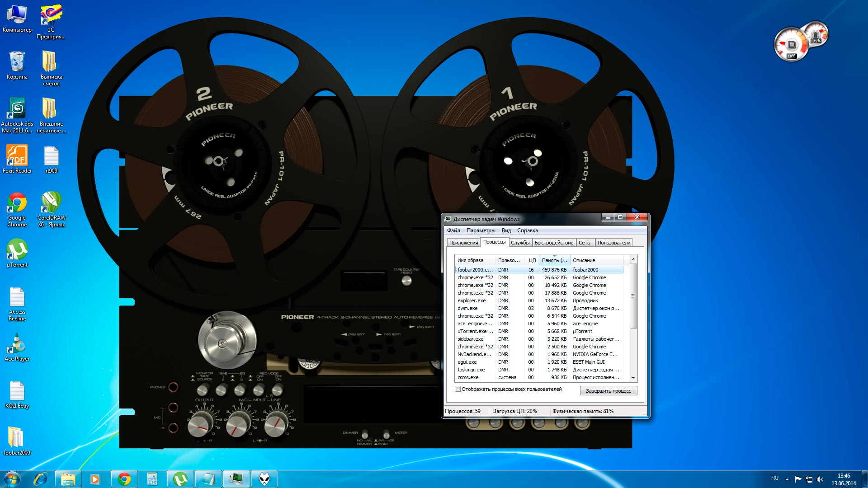Show hidden tray icons arrow
Screen dimensions: 868x488
coord(787,479)
